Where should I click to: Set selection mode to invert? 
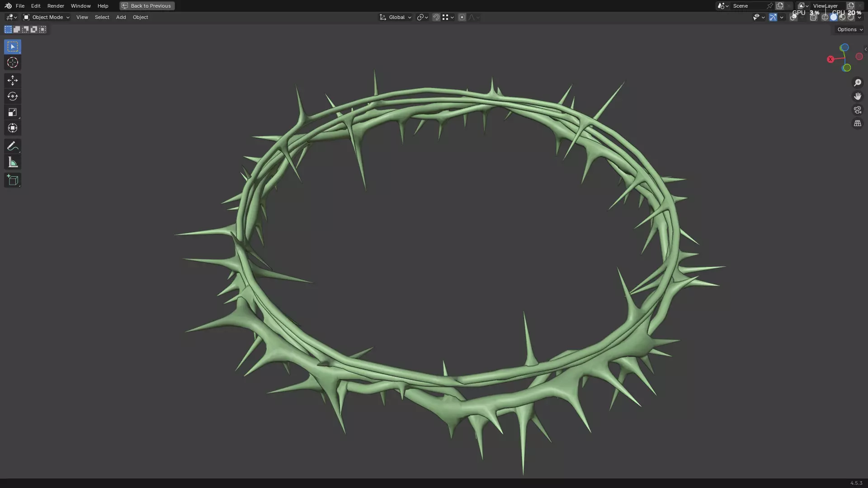click(x=34, y=29)
